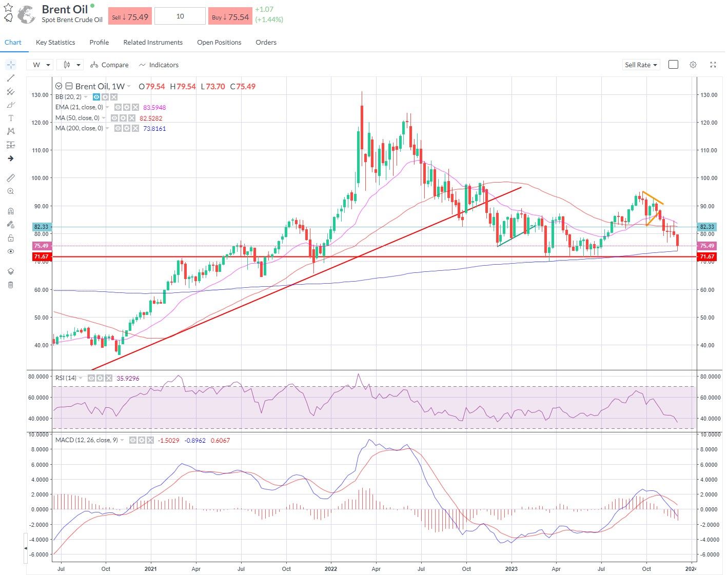Select the trend line drawing tool
Viewport: 728px width, 575px height.
tap(11, 78)
